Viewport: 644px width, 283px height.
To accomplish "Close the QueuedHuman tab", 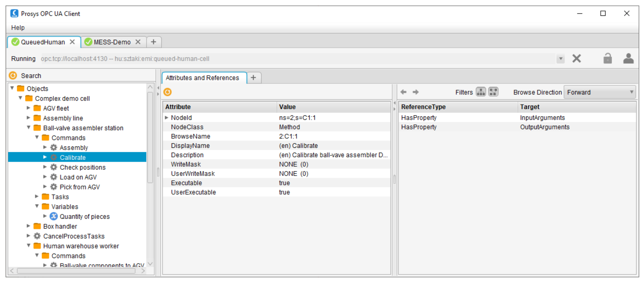I will click(x=72, y=42).
